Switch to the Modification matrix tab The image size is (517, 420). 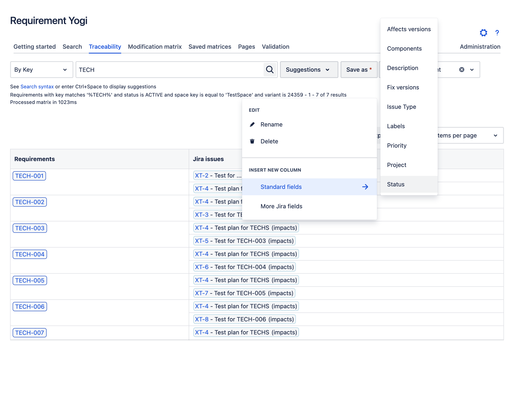point(155,46)
